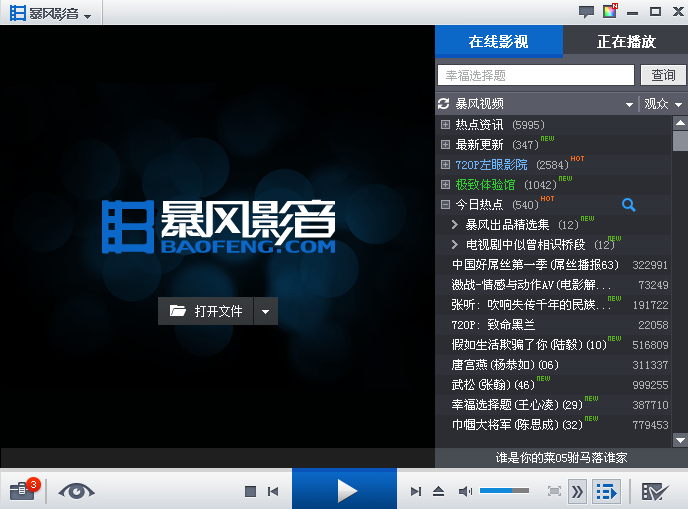The width and height of the screenshot is (688, 509).
Task: Select 720P: 致命黑兰 entry
Action: 554,325
